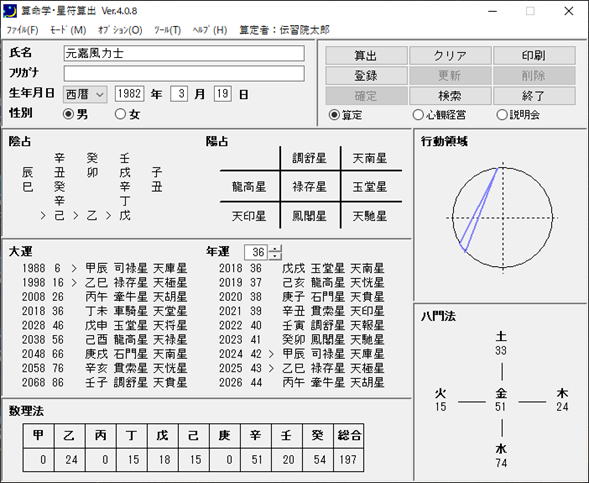Open the ツール(T) menu

click(x=167, y=30)
